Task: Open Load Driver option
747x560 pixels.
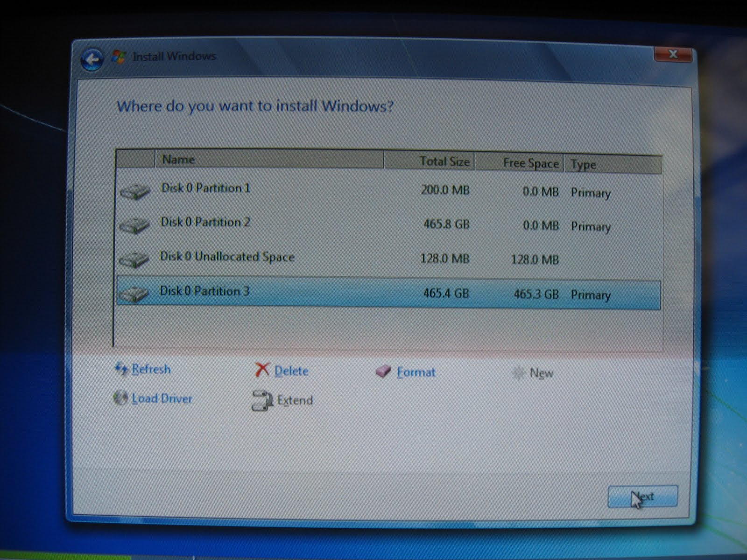Action: pyautogui.click(x=162, y=399)
